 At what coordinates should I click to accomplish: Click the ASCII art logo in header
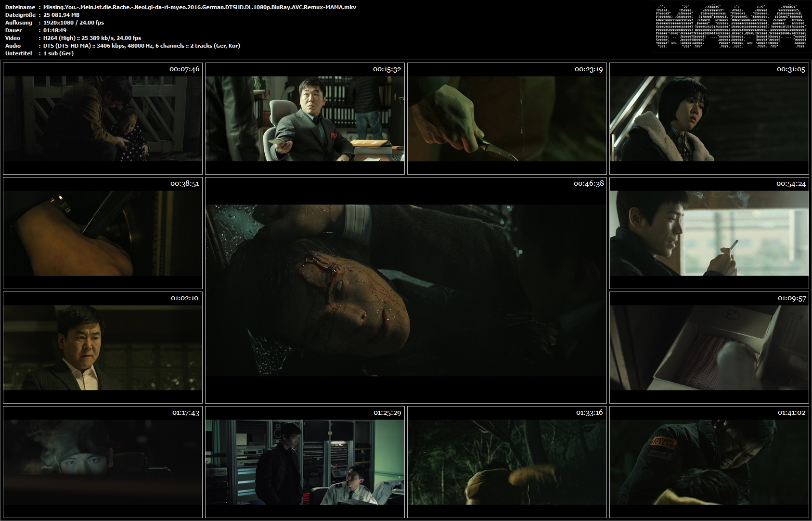[x=729, y=26]
